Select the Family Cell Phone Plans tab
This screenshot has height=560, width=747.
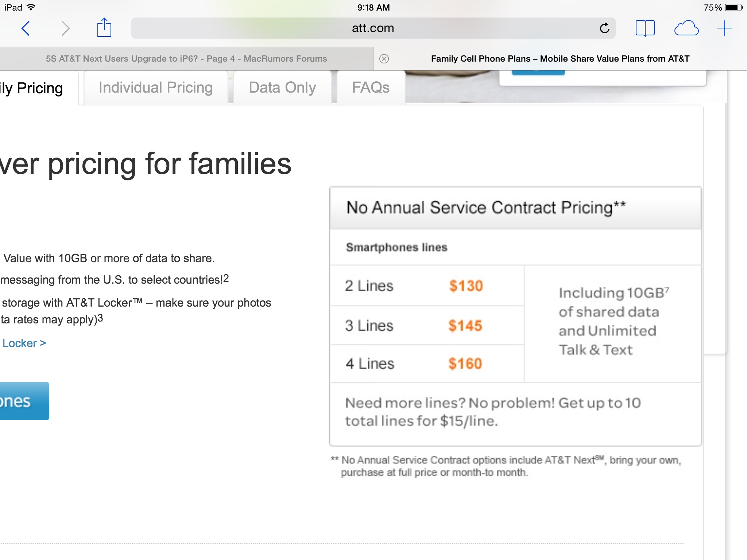pyautogui.click(x=560, y=59)
